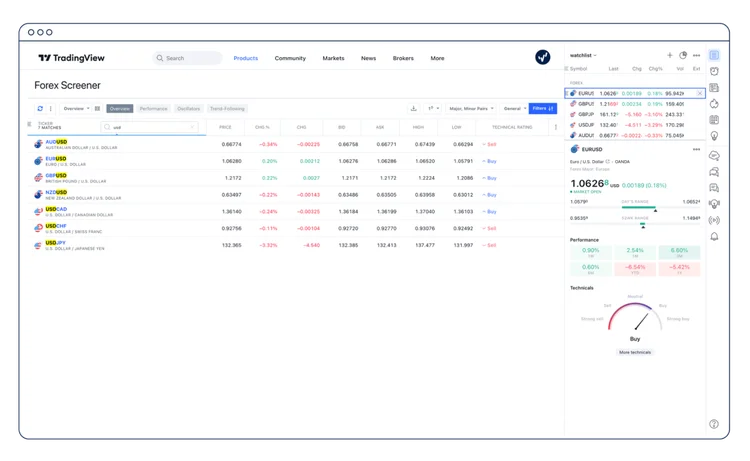This screenshot has width=750, height=461.
Task: Open the user profile avatar
Action: 542,58
